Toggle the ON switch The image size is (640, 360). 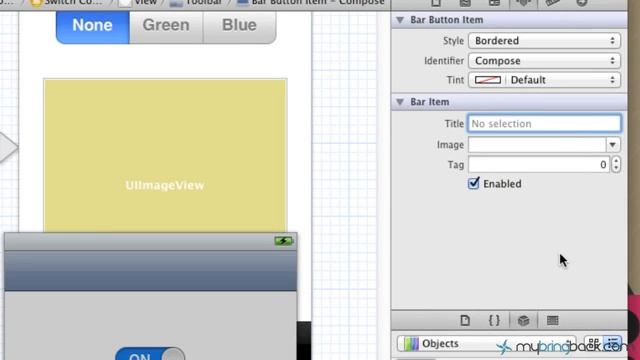[150, 354]
